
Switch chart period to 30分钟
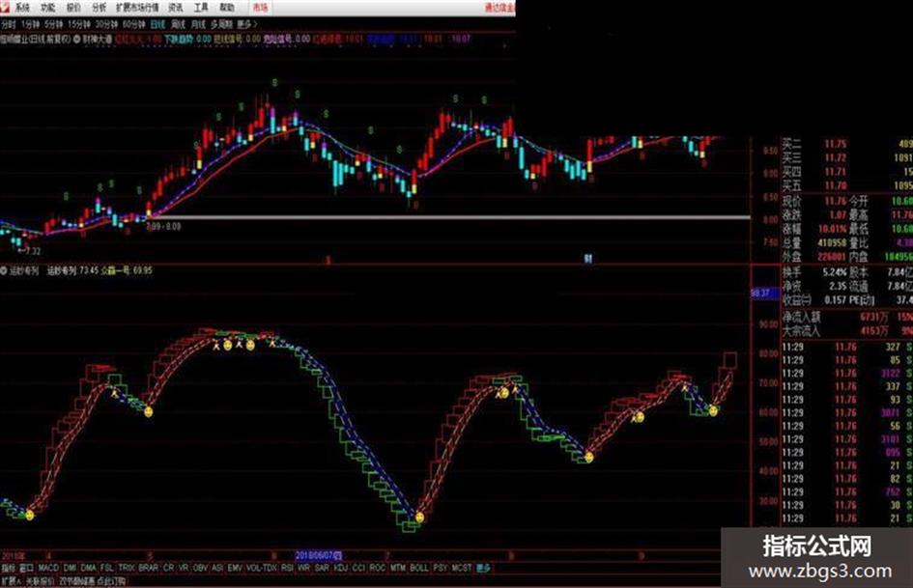coord(106,24)
